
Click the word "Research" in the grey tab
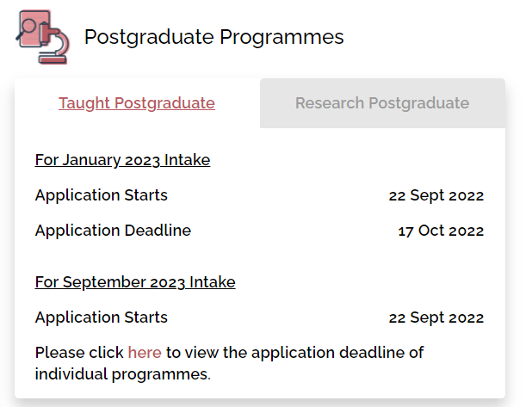click(x=330, y=103)
